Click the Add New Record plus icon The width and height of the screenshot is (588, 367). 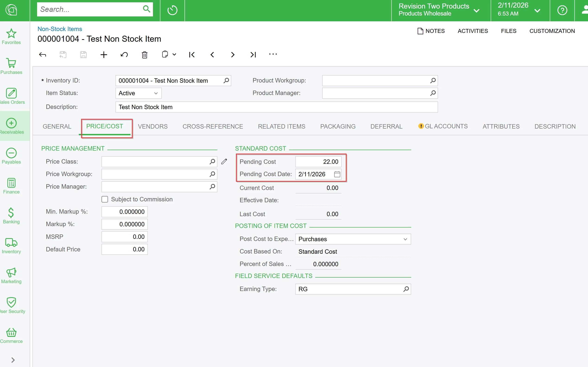[x=104, y=55]
